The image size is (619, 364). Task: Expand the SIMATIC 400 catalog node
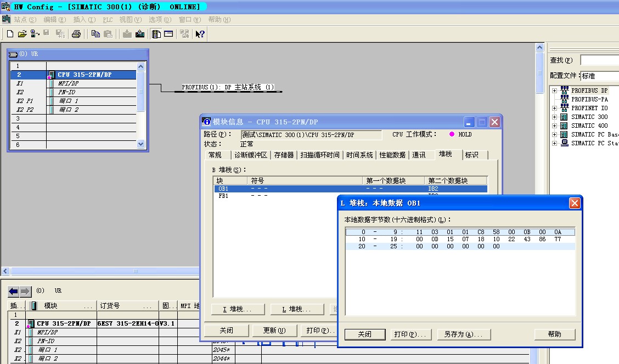(554, 126)
